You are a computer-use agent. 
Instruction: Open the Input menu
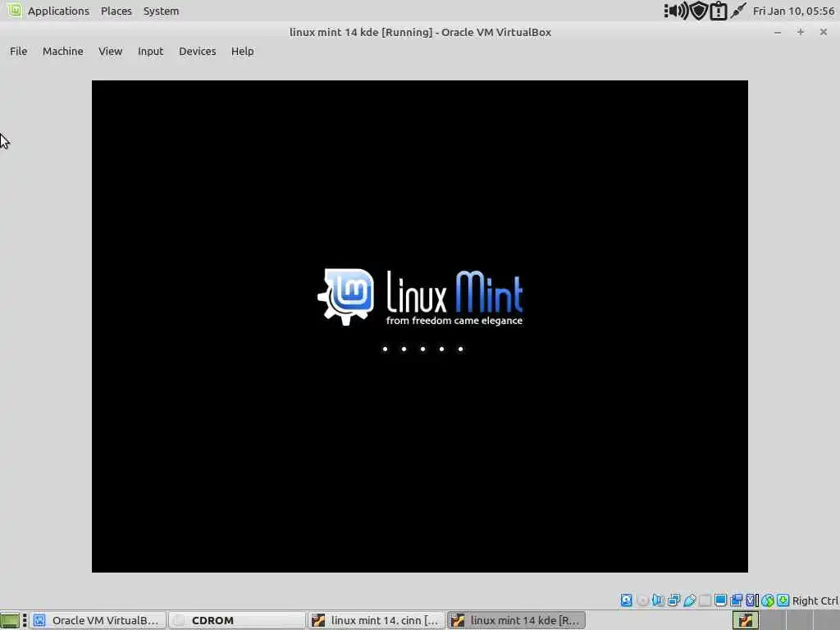150,52
